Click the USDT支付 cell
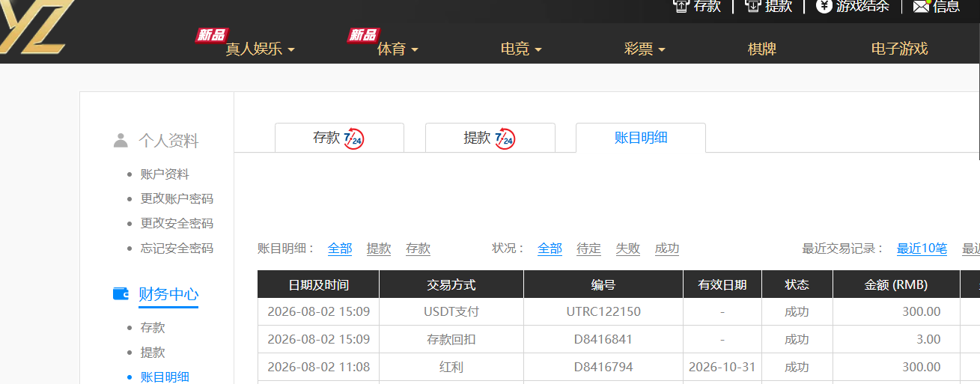 451,311
